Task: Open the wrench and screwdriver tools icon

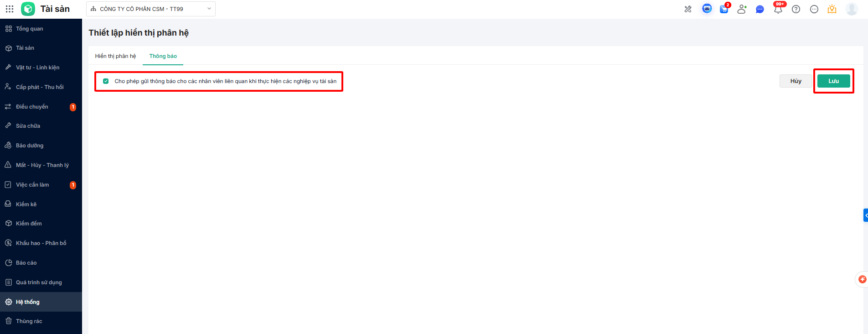Action: tap(688, 9)
